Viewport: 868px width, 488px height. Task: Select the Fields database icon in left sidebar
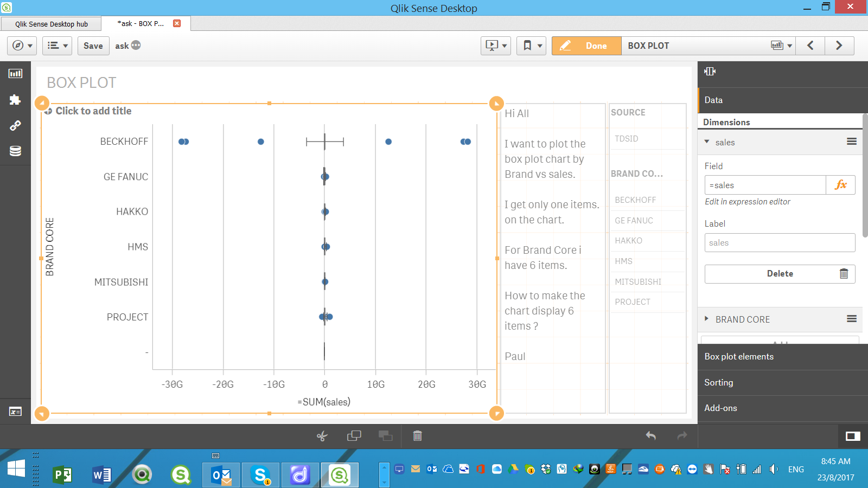pyautogui.click(x=15, y=151)
